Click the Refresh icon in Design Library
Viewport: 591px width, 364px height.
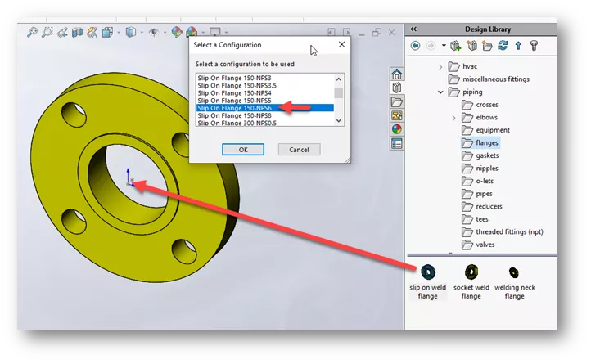click(x=503, y=46)
